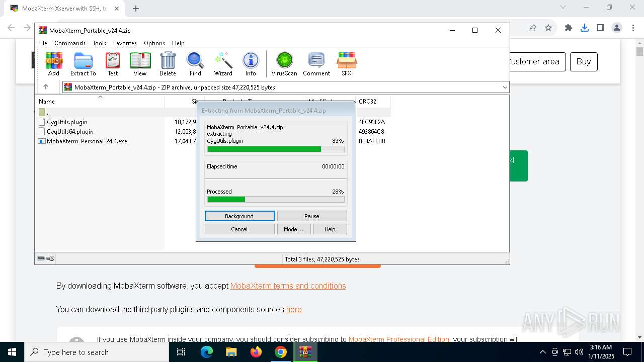644x362 pixels.
Task: Click the key icon in WinRAR status bar
Action: 50,258
